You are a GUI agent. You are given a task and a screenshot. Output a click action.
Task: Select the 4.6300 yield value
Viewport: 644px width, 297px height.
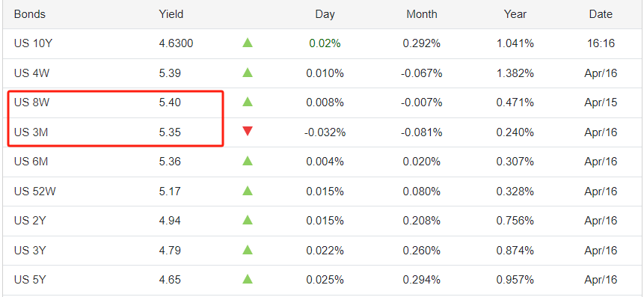tap(176, 43)
